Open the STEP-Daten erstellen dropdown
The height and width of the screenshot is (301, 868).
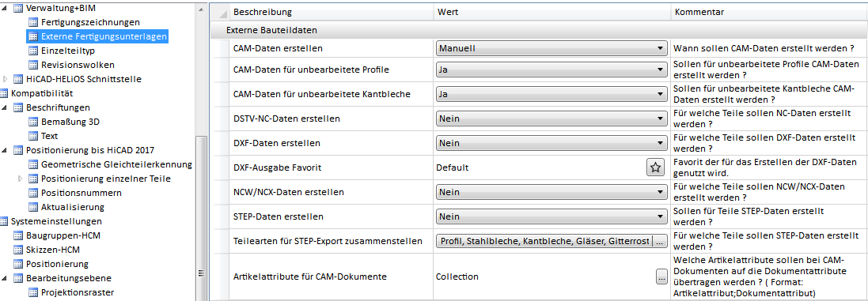tap(552, 217)
